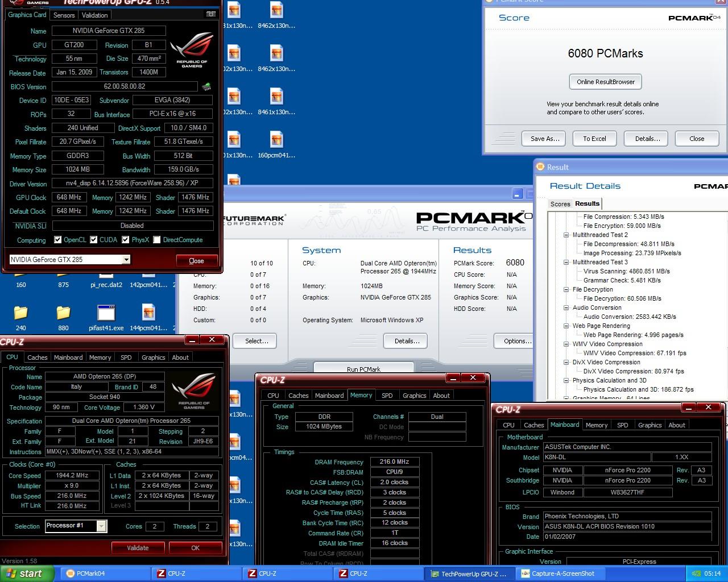728x582 pixels.
Task: Click the DRAM Frequency value 216.0 MHz
Action: tap(395, 462)
